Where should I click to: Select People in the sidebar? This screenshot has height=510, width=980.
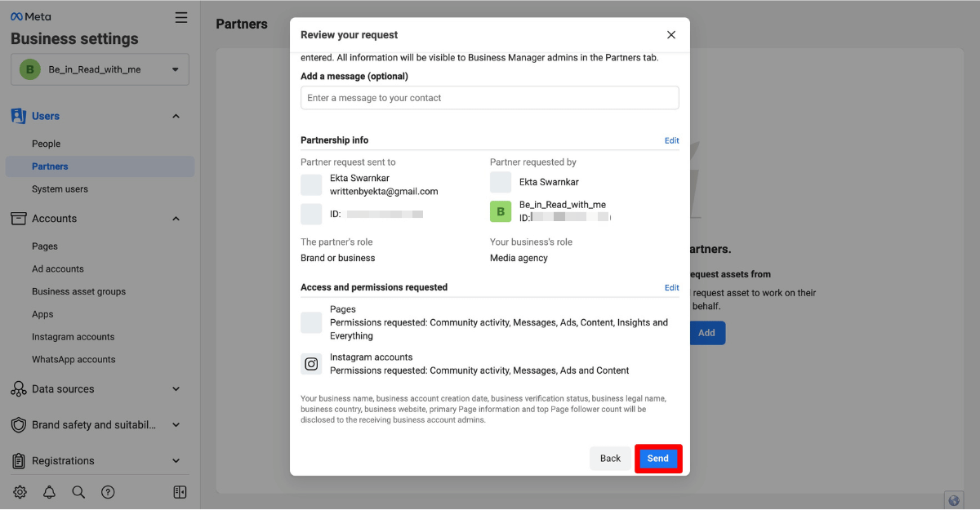(46, 143)
